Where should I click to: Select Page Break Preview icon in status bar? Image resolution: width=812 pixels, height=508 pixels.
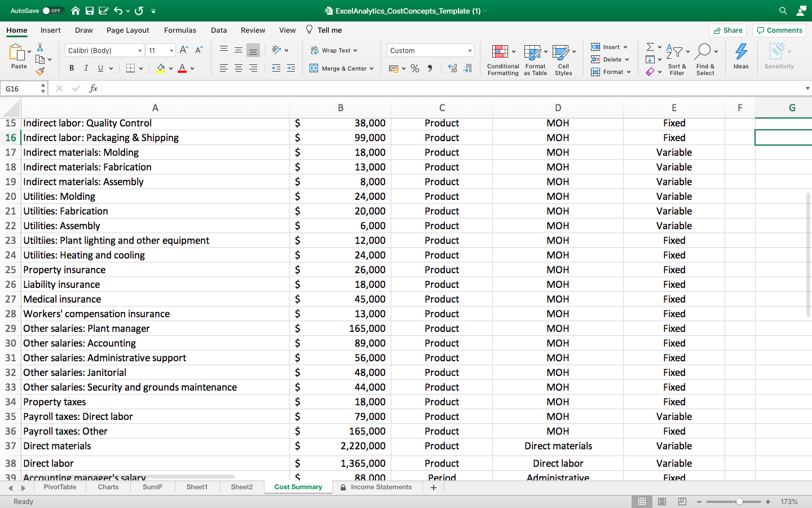pyautogui.click(x=682, y=501)
